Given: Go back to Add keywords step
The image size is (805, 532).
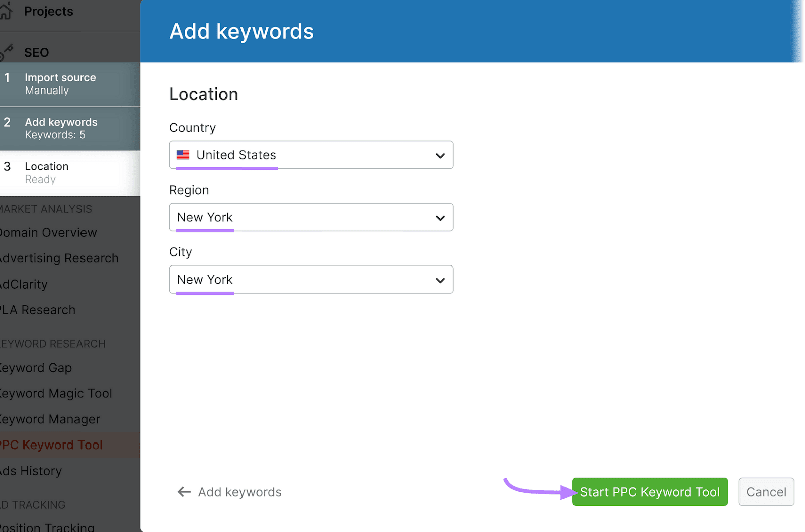Looking at the screenshot, I should 229,492.
